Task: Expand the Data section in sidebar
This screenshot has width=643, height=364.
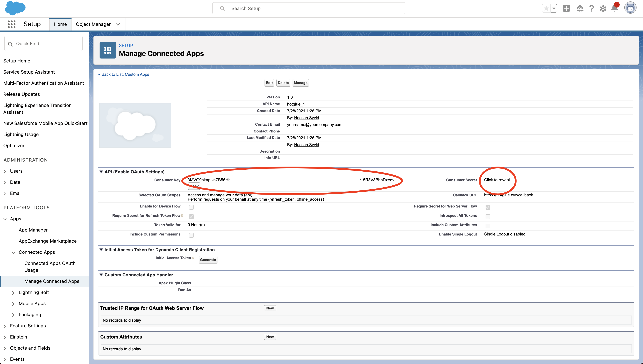Action: pyautogui.click(x=5, y=183)
